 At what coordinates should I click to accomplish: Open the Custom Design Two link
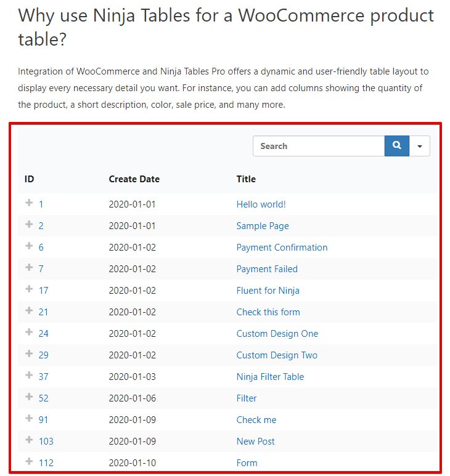click(277, 355)
